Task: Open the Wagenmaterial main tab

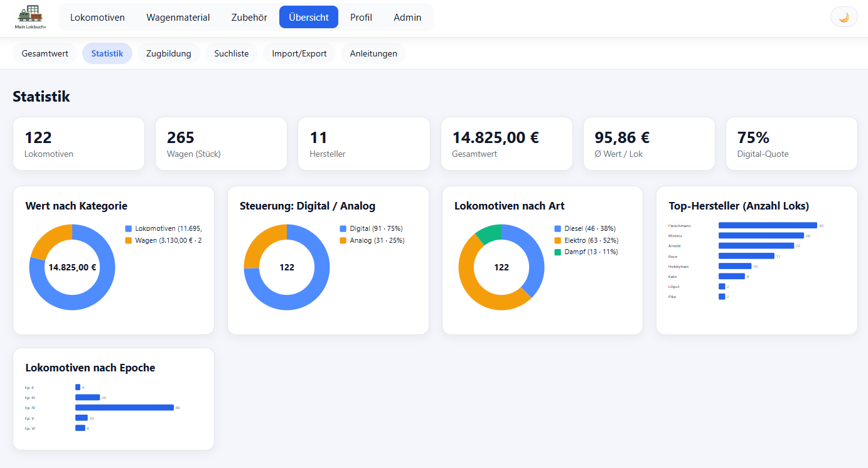Action: pos(178,18)
